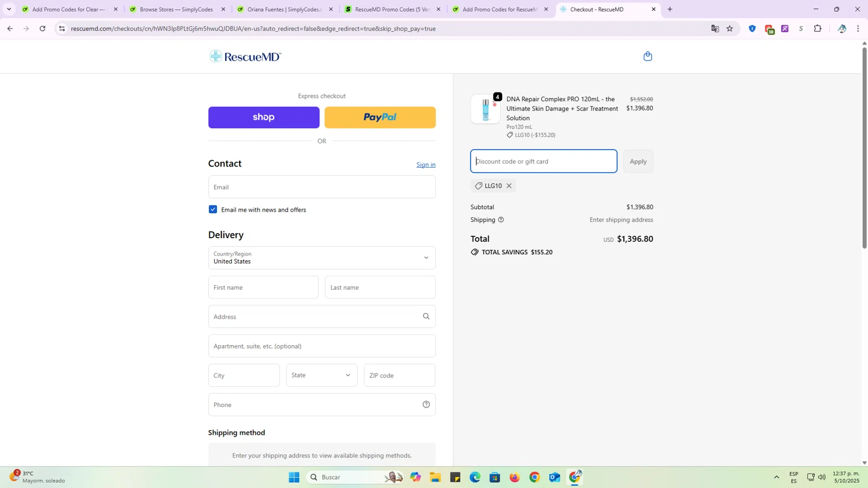868x488 pixels.
Task: Focus the First name field
Action: point(263,287)
